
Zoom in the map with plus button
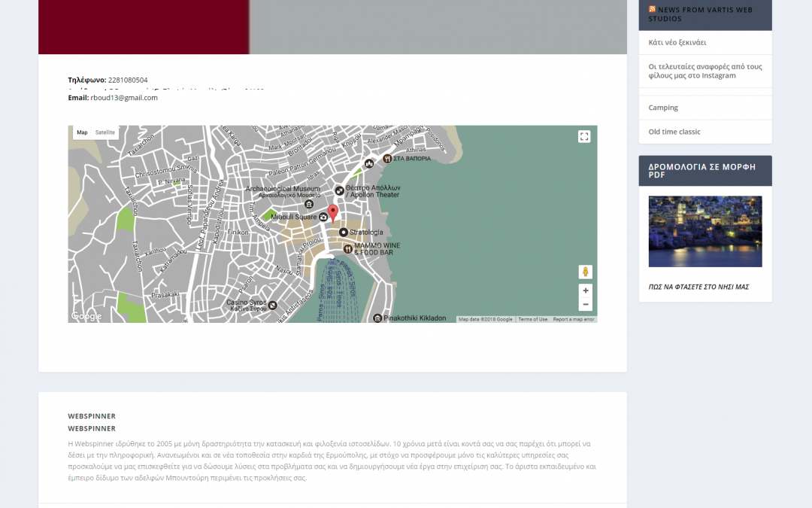(x=585, y=291)
